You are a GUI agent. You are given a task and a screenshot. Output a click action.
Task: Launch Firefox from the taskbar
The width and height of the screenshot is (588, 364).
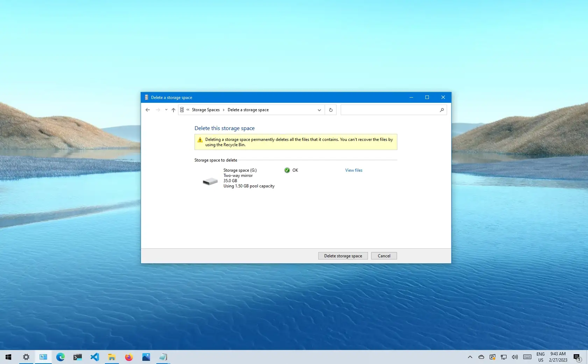coord(129,357)
